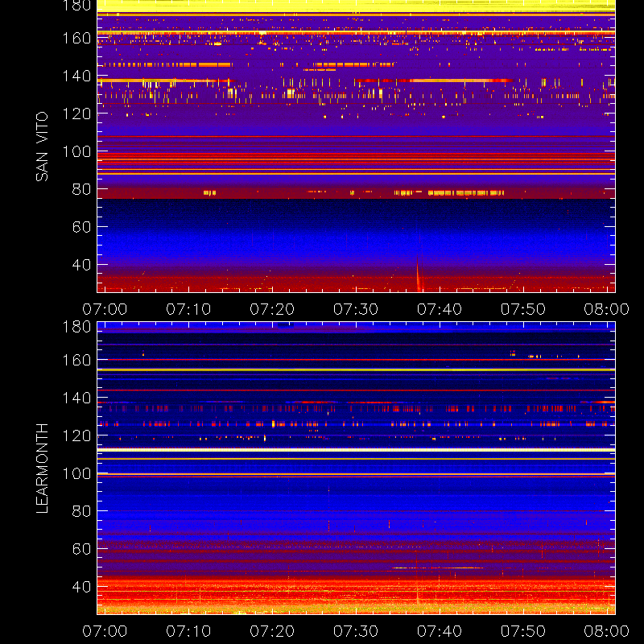Select the 60 tick label on San Vito plot
The image size is (644, 644).
81,227
